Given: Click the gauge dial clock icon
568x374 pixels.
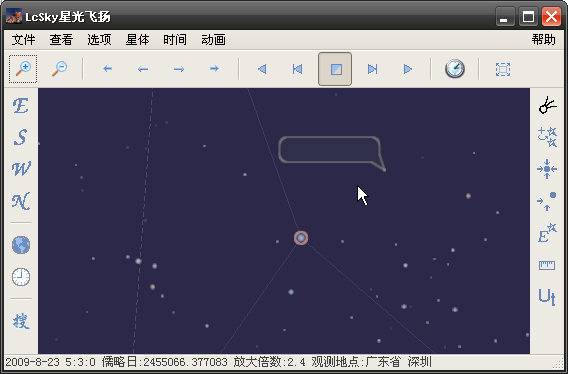Looking at the screenshot, I should point(455,69).
